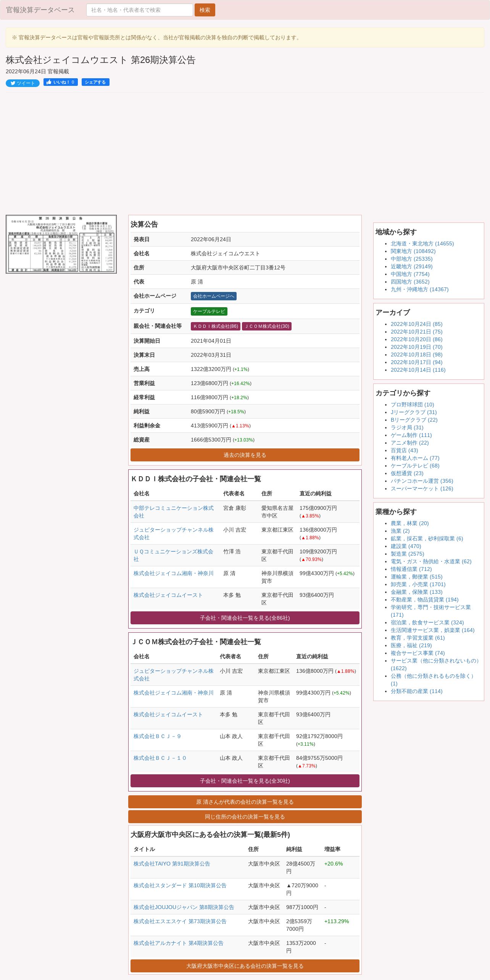Open 株式会社アルカナイト 第4期決算公告 link
The image size is (490, 980).
click(x=179, y=943)
